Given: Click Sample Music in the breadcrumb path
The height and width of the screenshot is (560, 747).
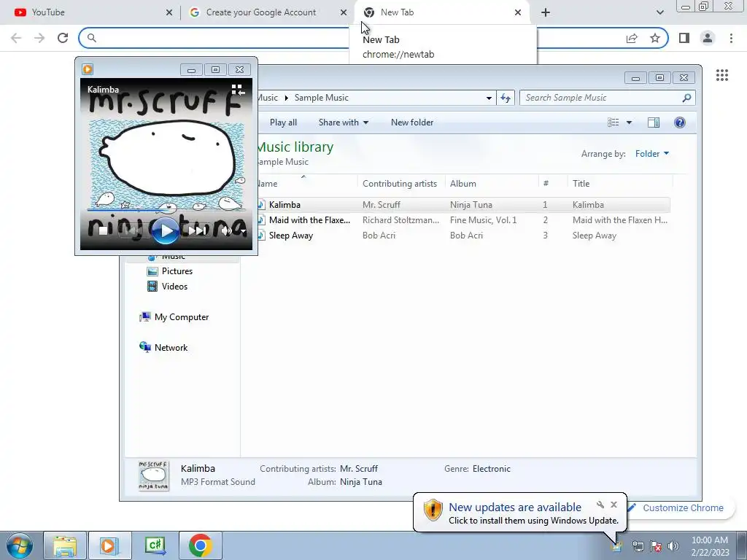Looking at the screenshot, I should [x=321, y=98].
